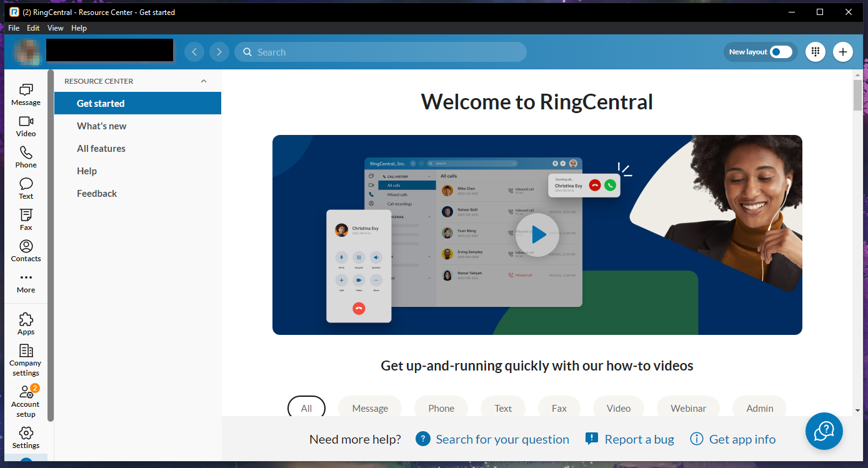The image size is (868, 468).
Task: Open the Text section in sidebar
Action: coord(26,189)
